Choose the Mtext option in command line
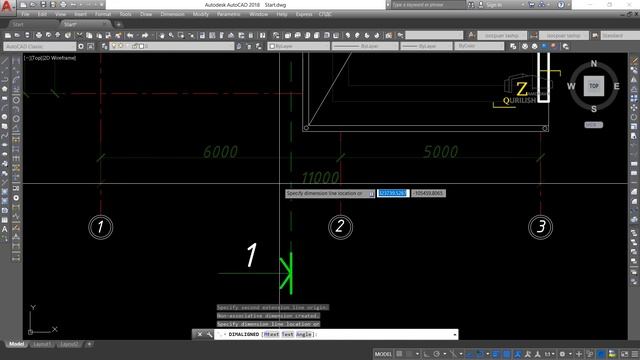This screenshot has width=640, height=360. coord(271,334)
